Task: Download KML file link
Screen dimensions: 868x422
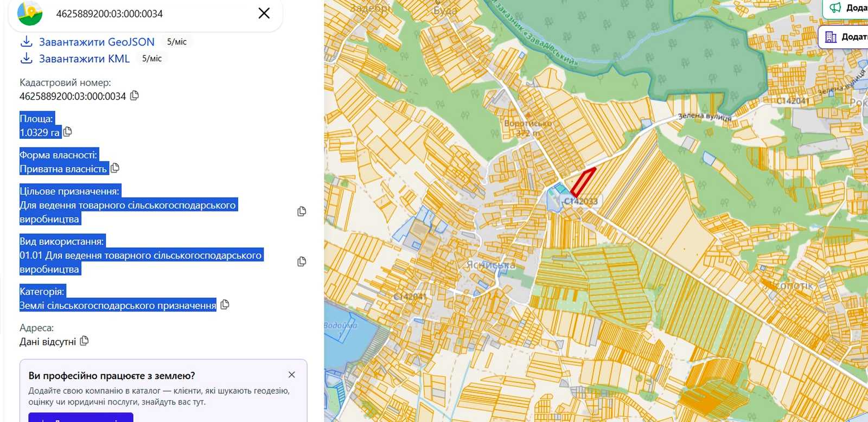Action: click(84, 59)
